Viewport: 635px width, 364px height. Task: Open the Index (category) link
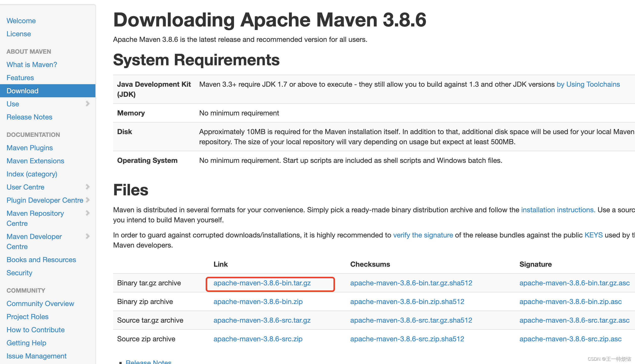coord(32,174)
